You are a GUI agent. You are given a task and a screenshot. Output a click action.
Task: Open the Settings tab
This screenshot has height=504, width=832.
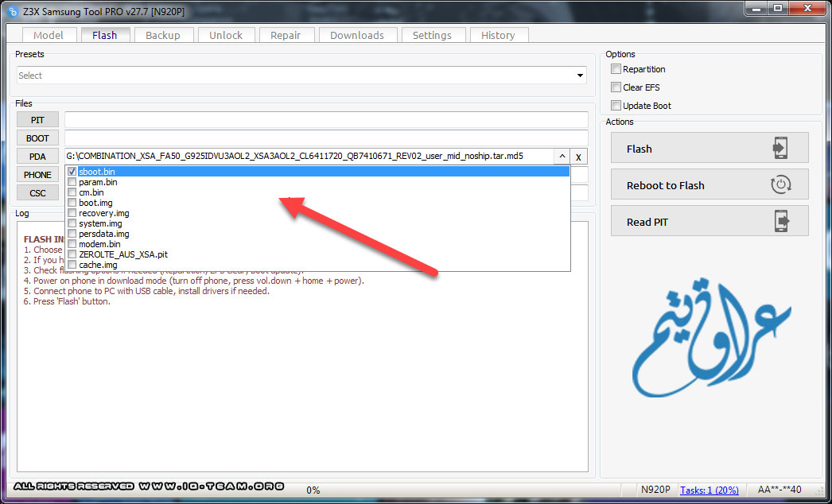click(432, 35)
